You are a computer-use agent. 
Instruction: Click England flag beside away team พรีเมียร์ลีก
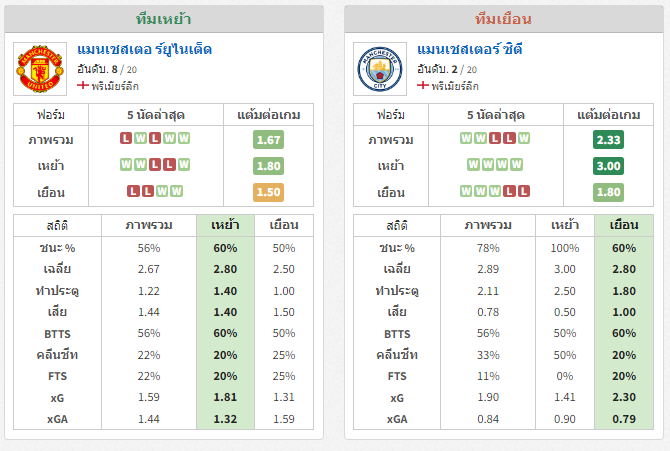(x=423, y=85)
